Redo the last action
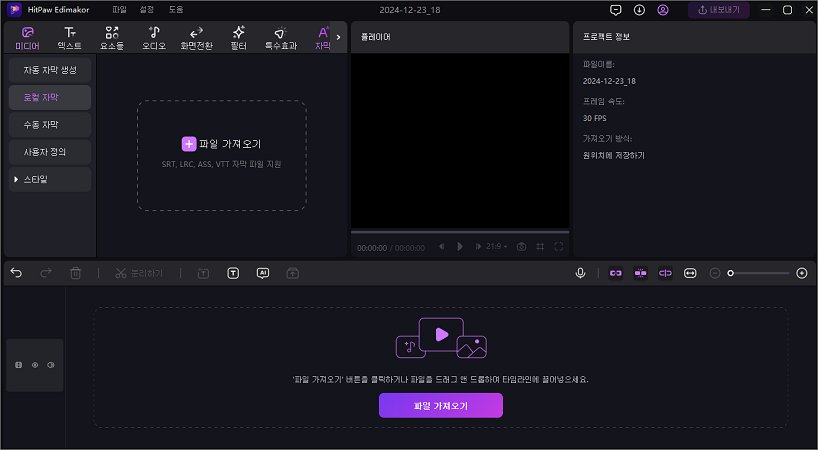The image size is (818, 450). 46,273
